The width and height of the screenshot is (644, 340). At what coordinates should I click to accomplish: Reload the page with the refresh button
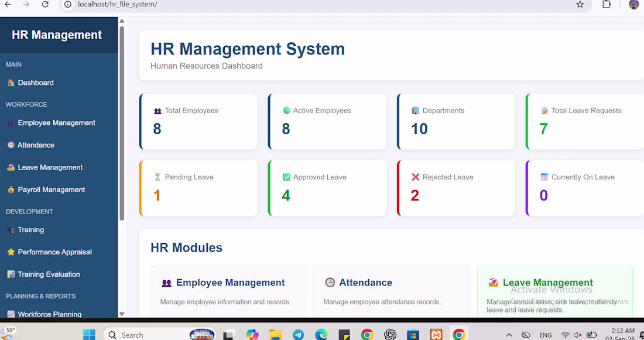(x=45, y=5)
